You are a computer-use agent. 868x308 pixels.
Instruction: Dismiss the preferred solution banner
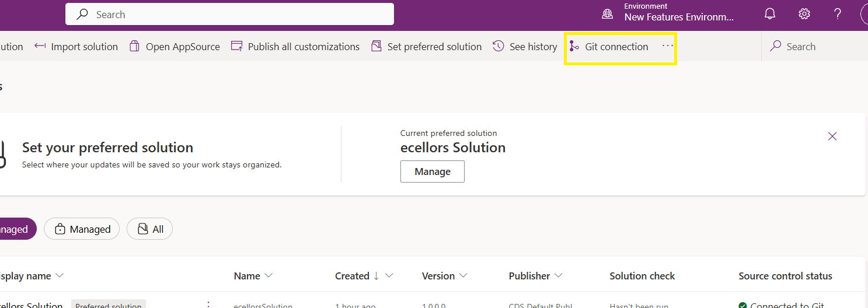tap(832, 136)
